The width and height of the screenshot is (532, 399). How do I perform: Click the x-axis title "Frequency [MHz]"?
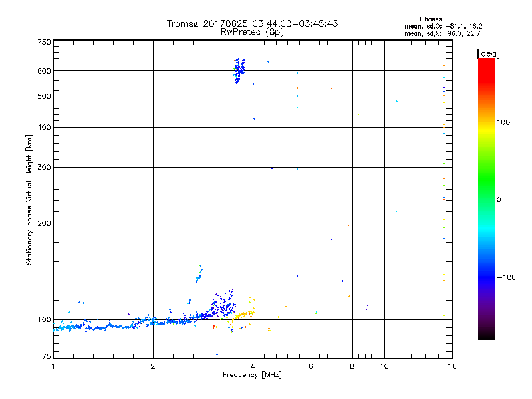pos(252,375)
